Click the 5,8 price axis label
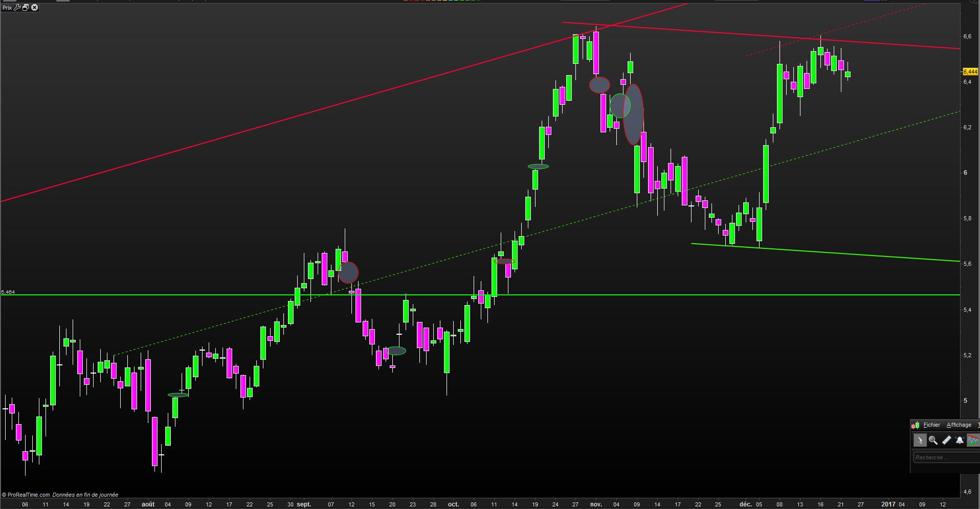The height and width of the screenshot is (509, 980). pyautogui.click(x=967, y=219)
